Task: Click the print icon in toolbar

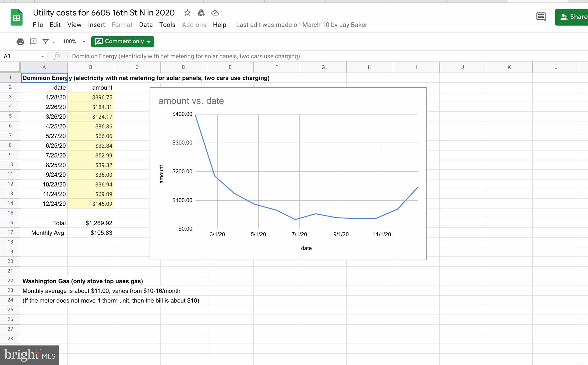Action: pos(20,42)
